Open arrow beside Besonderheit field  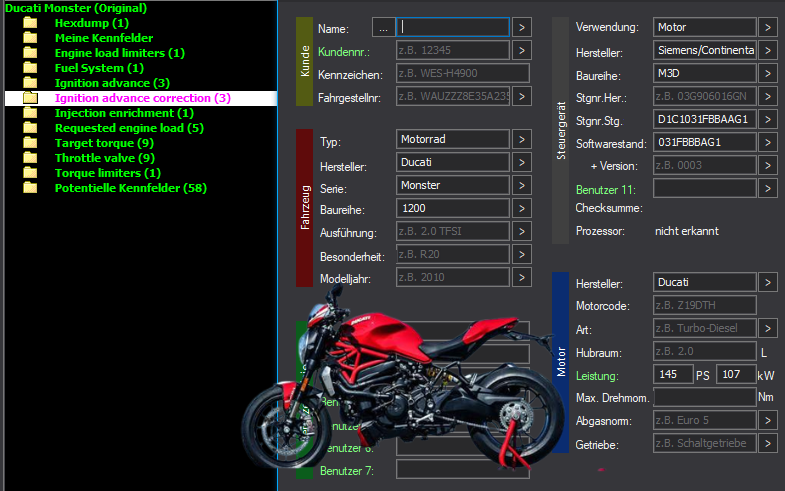point(522,254)
